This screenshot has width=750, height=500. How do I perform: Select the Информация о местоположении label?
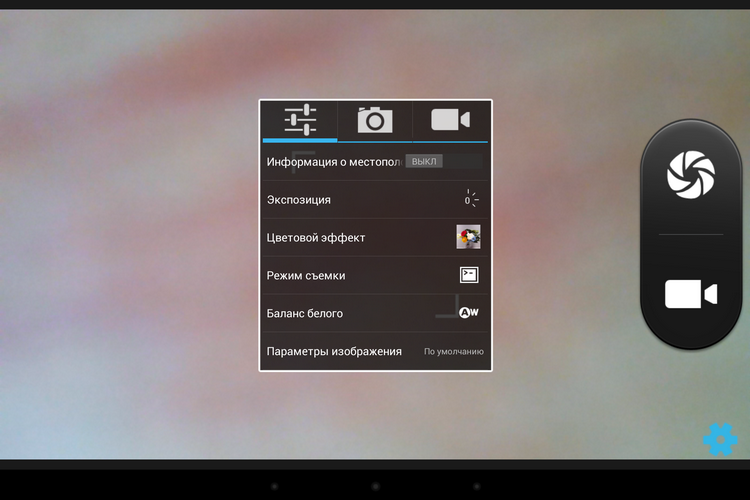[334, 162]
